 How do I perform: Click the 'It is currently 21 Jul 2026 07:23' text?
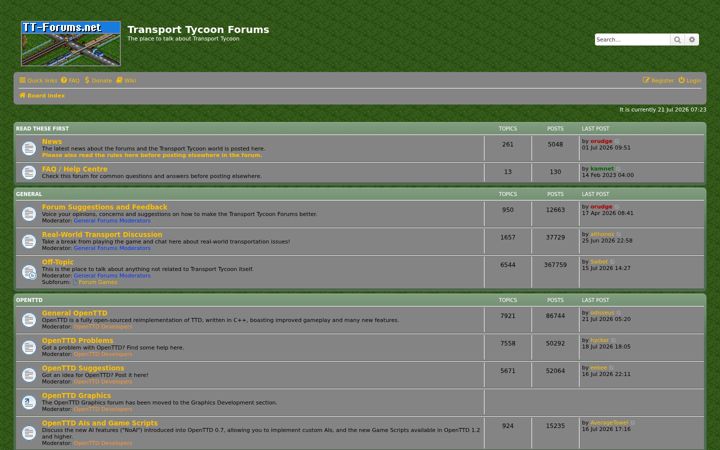tap(663, 110)
